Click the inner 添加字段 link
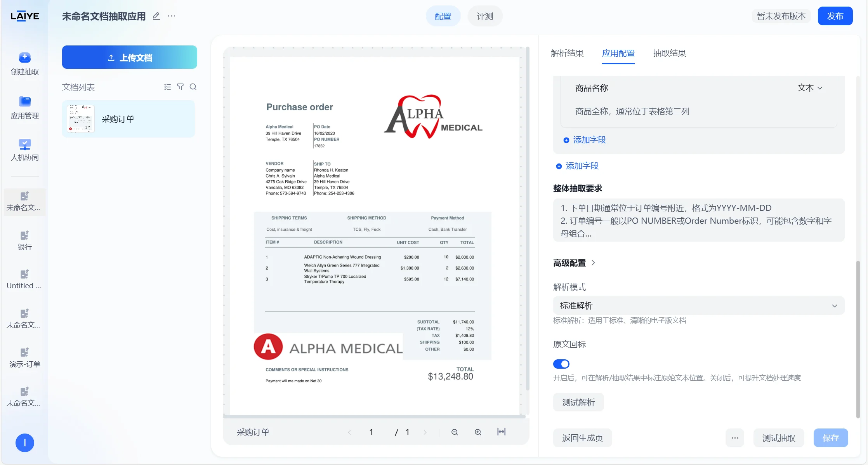The height and width of the screenshot is (465, 868). [x=585, y=140]
